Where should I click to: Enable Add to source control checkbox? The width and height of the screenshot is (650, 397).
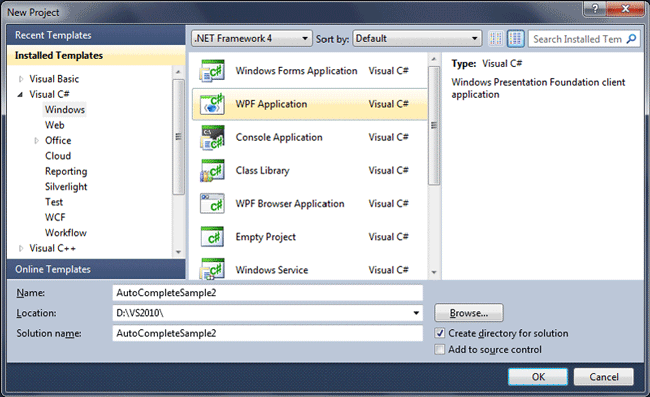point(440,349)
